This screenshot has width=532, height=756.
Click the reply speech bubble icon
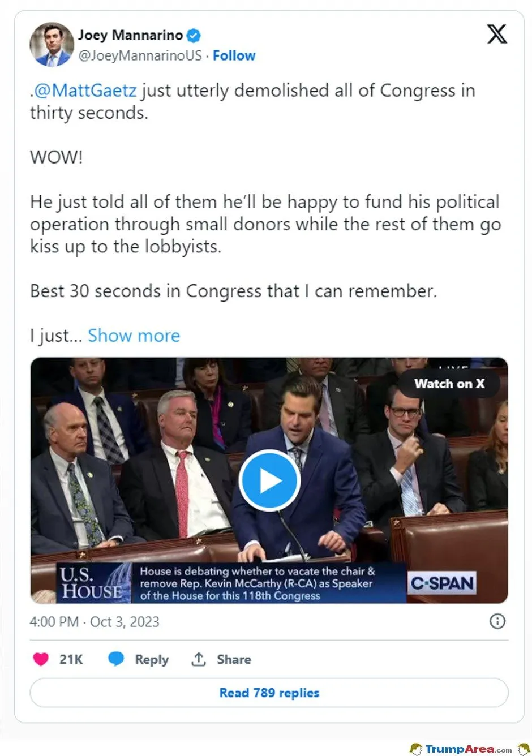coord(116,659)
